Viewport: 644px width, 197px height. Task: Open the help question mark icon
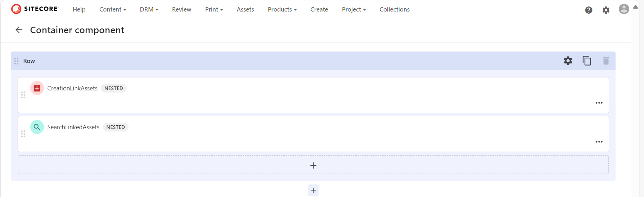(x=589, y=10)
